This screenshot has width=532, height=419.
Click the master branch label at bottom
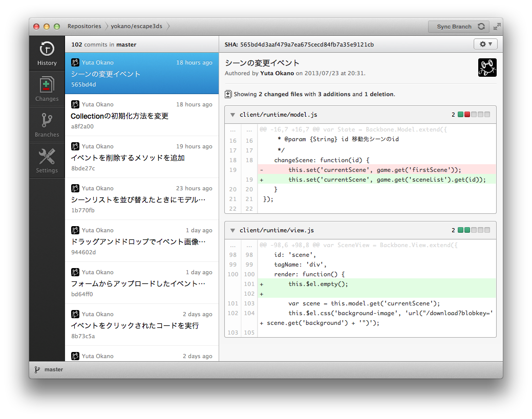(53, 369)
